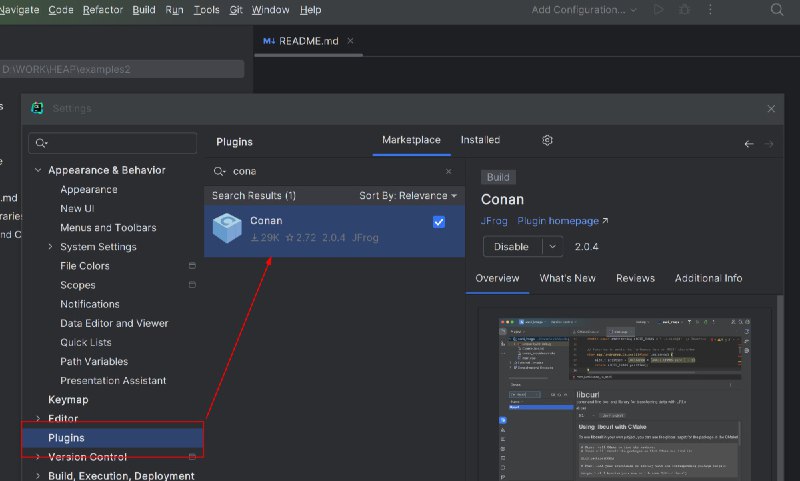Screen dimensions: 800x481
Task: Uncheck the Conan plugin enabled checkbox
Action: tap(439, 222)
